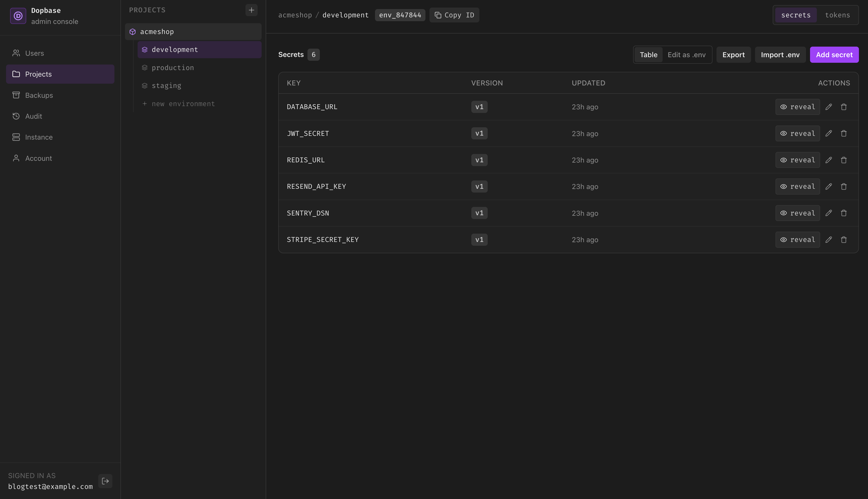Delete the SENTRY_DSN secret via trash icon

(844, 213)
